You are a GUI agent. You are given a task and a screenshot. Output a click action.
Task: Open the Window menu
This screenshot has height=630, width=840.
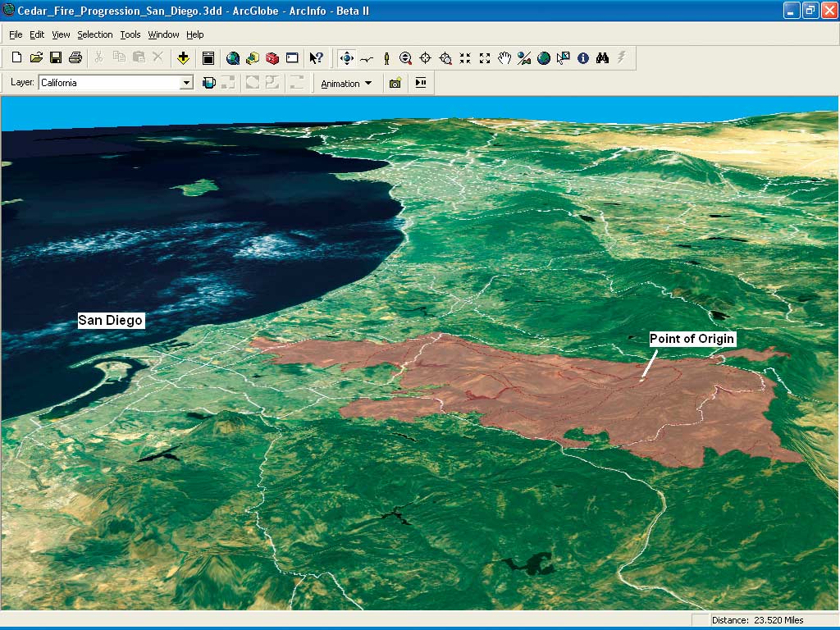pyautogui.click(x=163, y=34)
